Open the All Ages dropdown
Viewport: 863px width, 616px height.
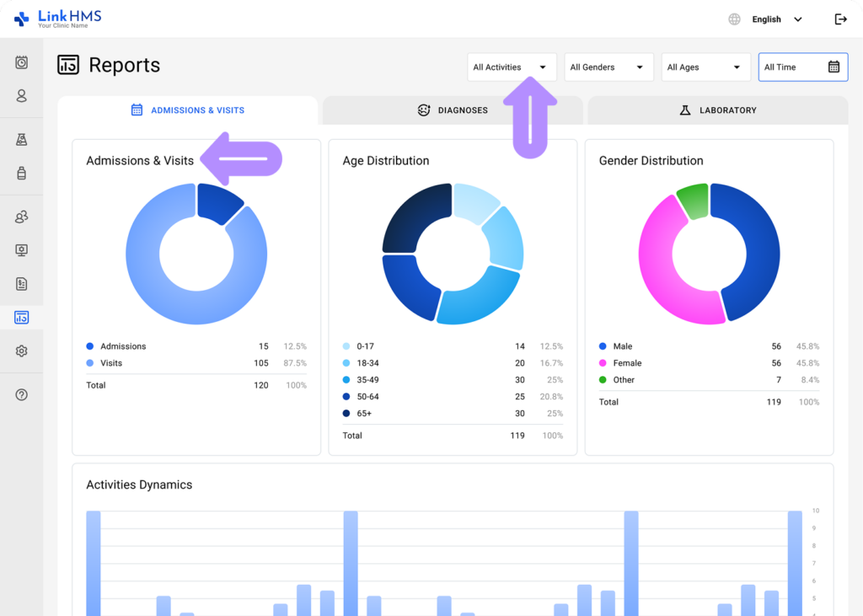pos(705,67)
